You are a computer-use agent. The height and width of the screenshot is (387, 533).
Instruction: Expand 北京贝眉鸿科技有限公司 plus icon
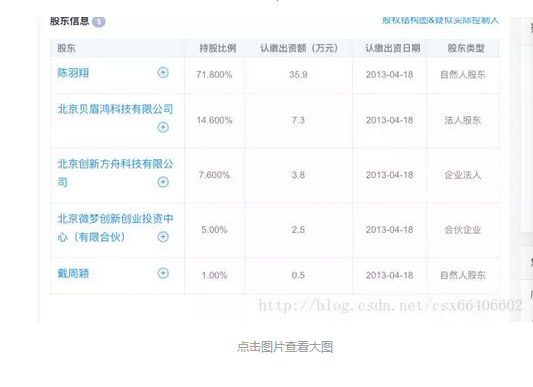coord(163,127)
